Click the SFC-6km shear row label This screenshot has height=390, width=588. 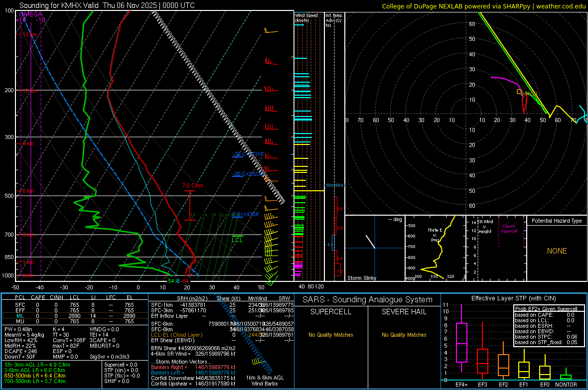point(162,324)
